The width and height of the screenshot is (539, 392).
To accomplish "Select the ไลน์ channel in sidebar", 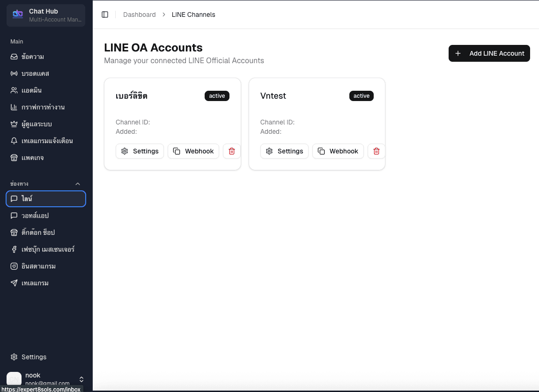I will click(x=45, y=198).
